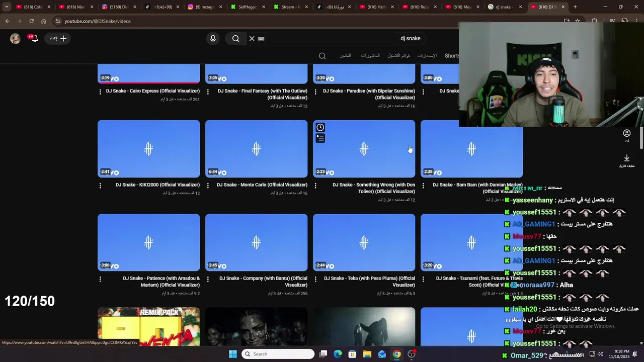Viewport: 644px width, 362px height.
Task: Open three-dot menu for Tsunami video
Action: (x=423, y=279)
